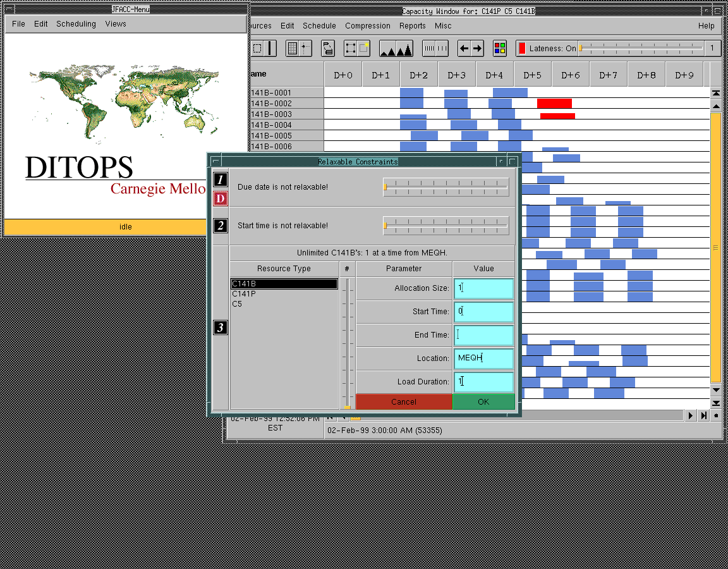This screenshot has width=728, height=569.
Task: Open the Reports menu
Action: pyautogui.click(x=412, y=26)
